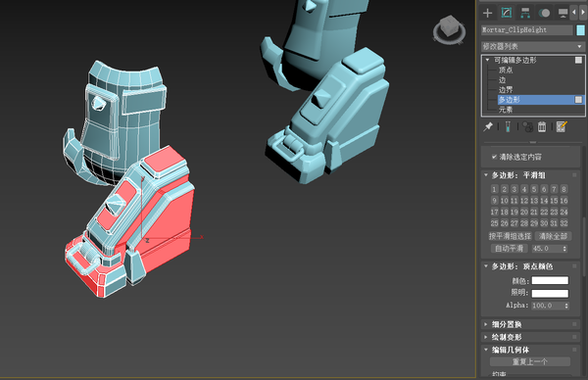Toggle Show End Result test-tube icon
The width and height of the screenshot is (588, 380).
[508, 126]
